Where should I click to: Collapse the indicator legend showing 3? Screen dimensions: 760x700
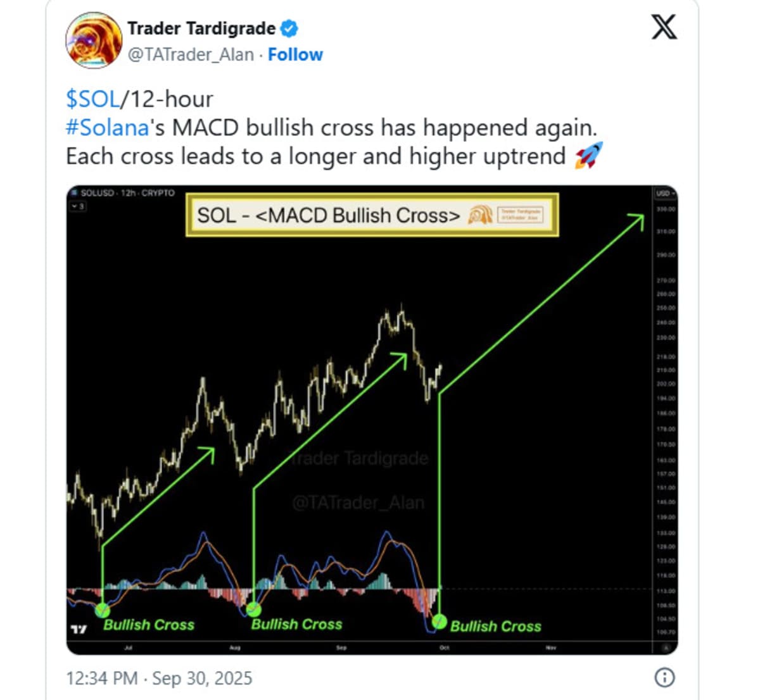78,206
